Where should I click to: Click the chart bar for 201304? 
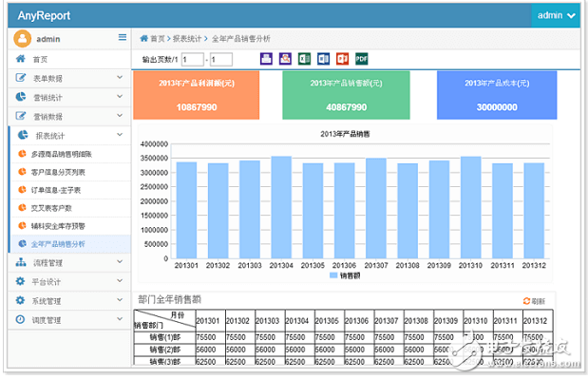tap(281, 207)
